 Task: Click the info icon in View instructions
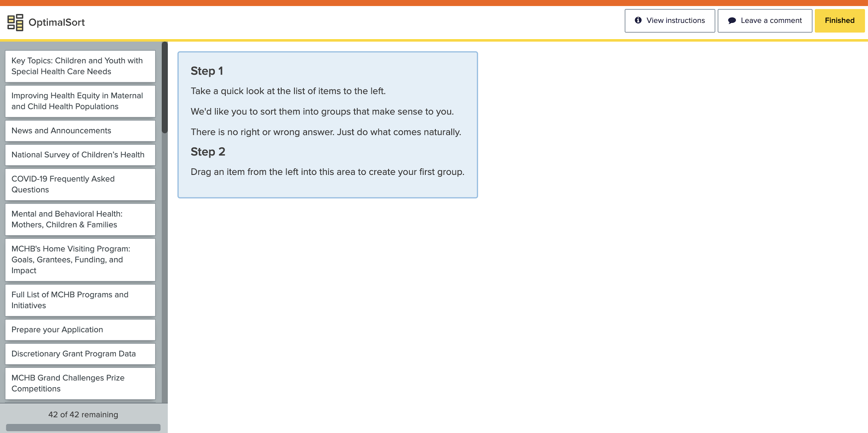coord(638,20)
